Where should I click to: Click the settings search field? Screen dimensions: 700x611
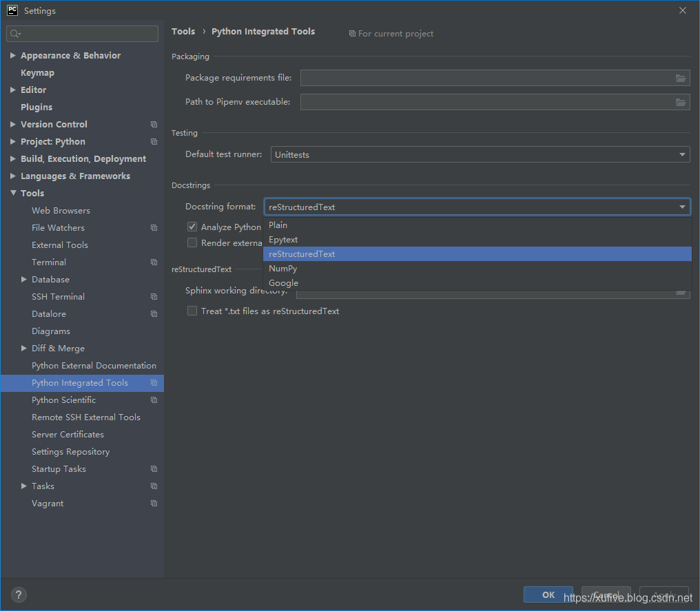coord(82,34)
